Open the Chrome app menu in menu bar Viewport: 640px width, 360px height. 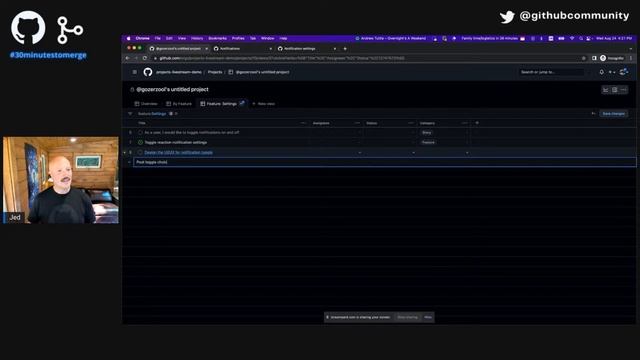click(x=142, y=38)
